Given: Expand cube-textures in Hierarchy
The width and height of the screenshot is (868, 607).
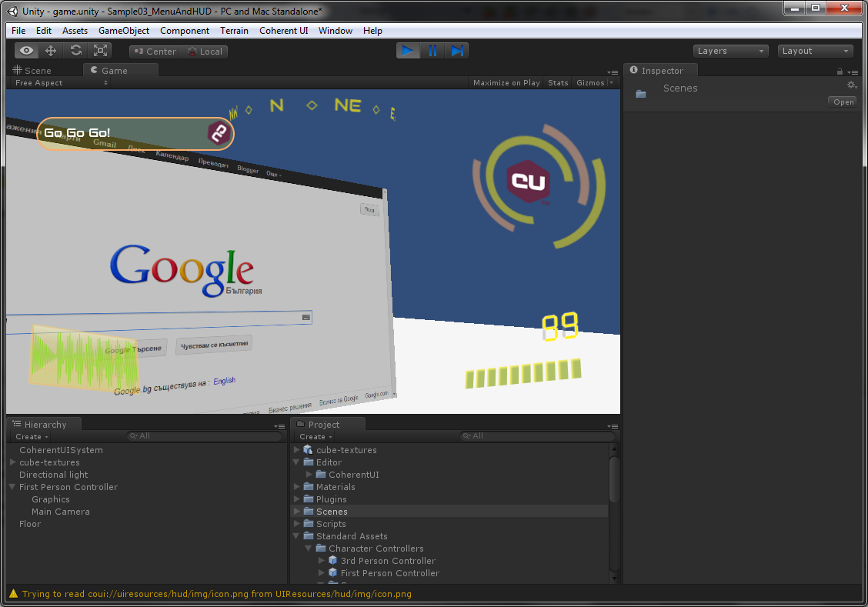Looking at the screenshot, I should click(13, 462).
